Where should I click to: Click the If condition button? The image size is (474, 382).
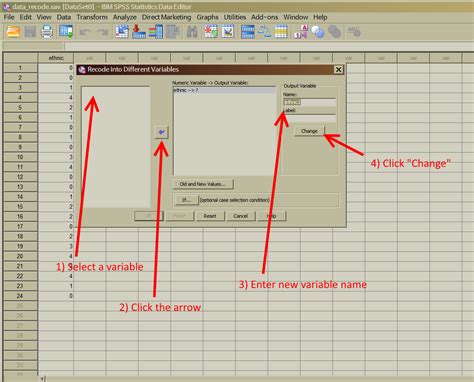[186, 200]
